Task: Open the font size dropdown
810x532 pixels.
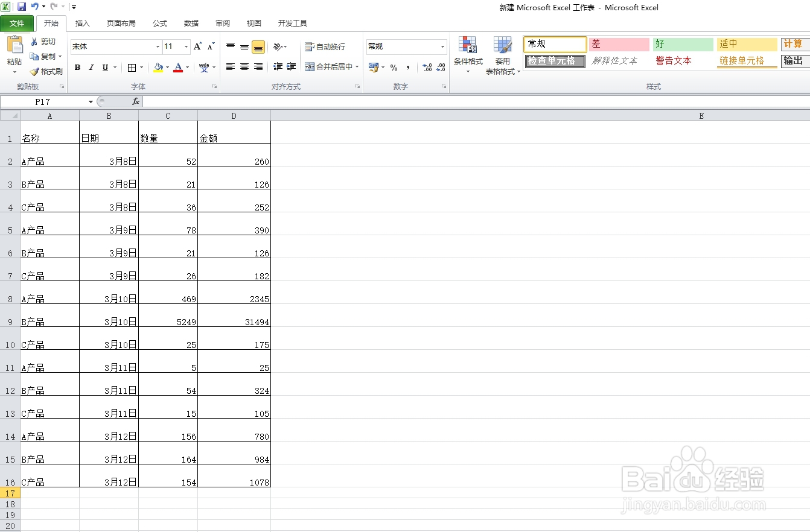Action: (186, 46)
